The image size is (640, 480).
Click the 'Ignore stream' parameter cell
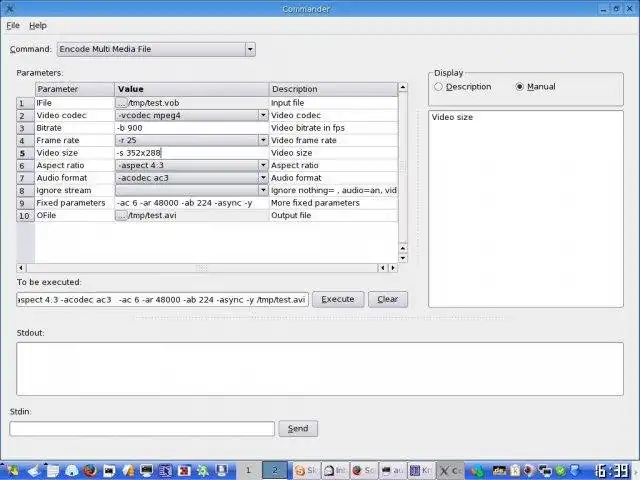pyautogui.click(x=75, y=191)
